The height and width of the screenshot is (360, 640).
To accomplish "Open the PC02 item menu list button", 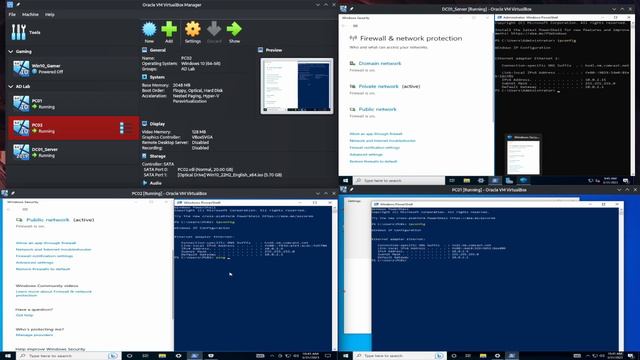I will (x=122, y=128).
